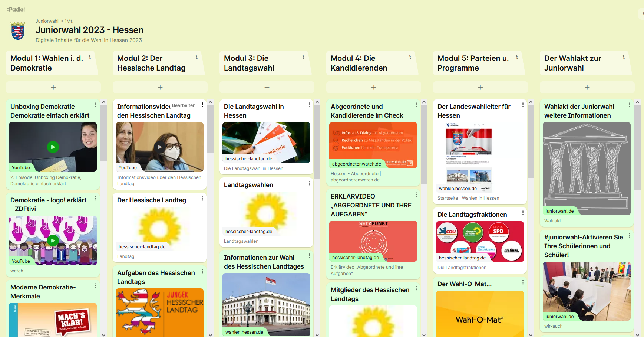Viewport: 644px width, 337px height.
Task: Click the Juniorwahl author name
Action: coord(47,21)
